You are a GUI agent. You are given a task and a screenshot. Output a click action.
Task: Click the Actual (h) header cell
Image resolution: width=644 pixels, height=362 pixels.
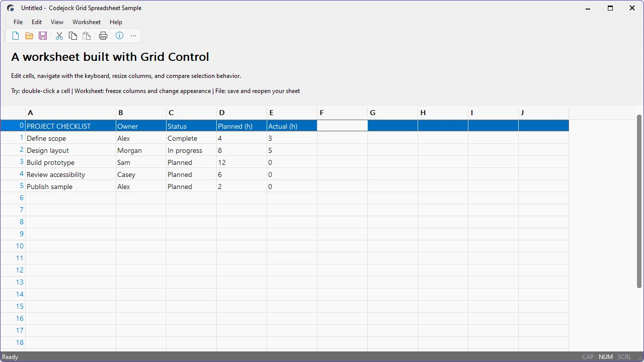tap(292, 126)
